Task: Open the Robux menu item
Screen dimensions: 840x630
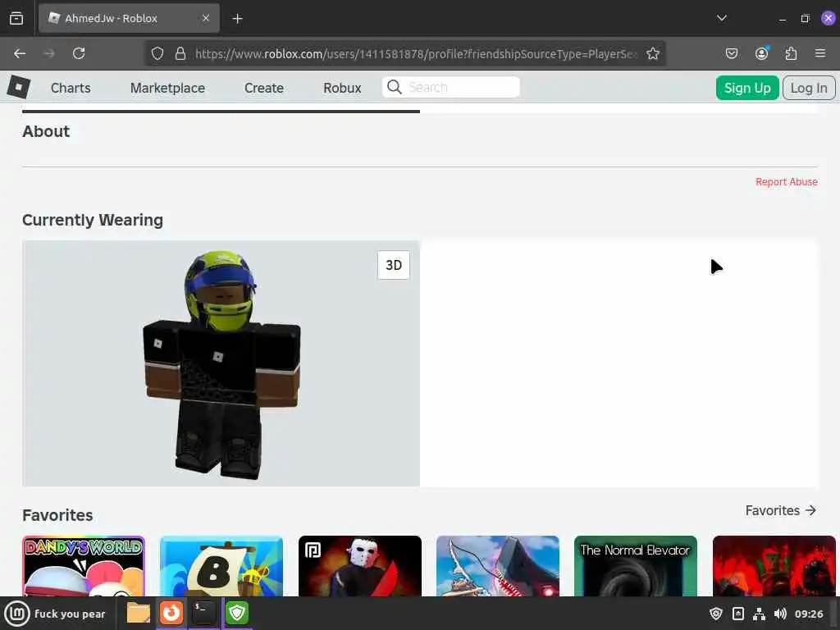Action: tap(342, 88)
